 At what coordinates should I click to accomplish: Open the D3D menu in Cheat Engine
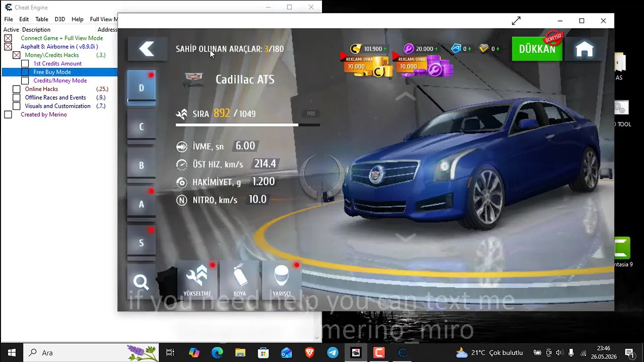click(60, 19)
